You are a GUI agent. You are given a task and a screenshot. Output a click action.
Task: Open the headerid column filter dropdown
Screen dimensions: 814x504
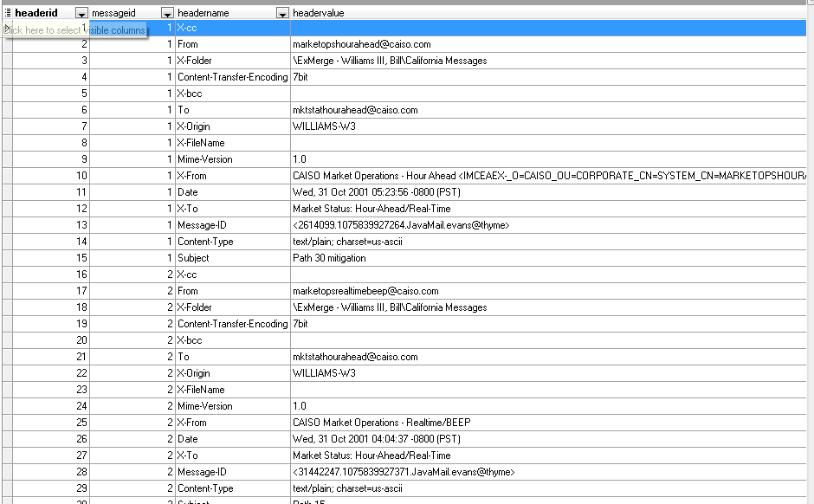(x=81, y=13)
